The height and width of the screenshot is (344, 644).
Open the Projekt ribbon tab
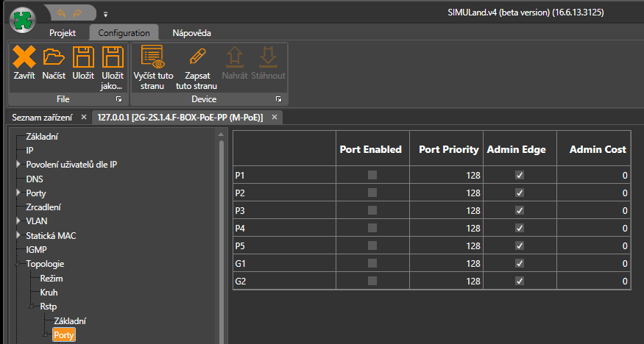[x=63, y=33]
